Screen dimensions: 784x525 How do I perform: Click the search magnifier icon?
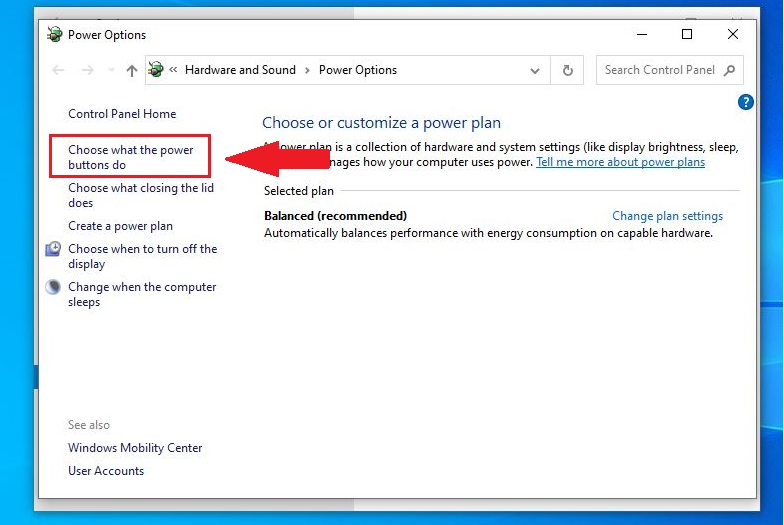coord(730,70)
